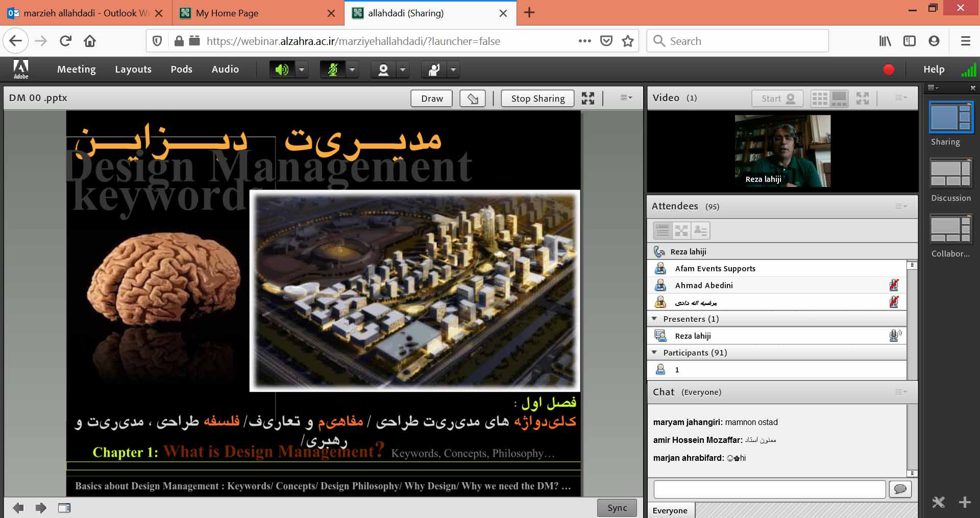Click Reza lahiji video thumbnail
Image resolution: width=980 pixels, height=518 pixels.
tap(782, 151)
